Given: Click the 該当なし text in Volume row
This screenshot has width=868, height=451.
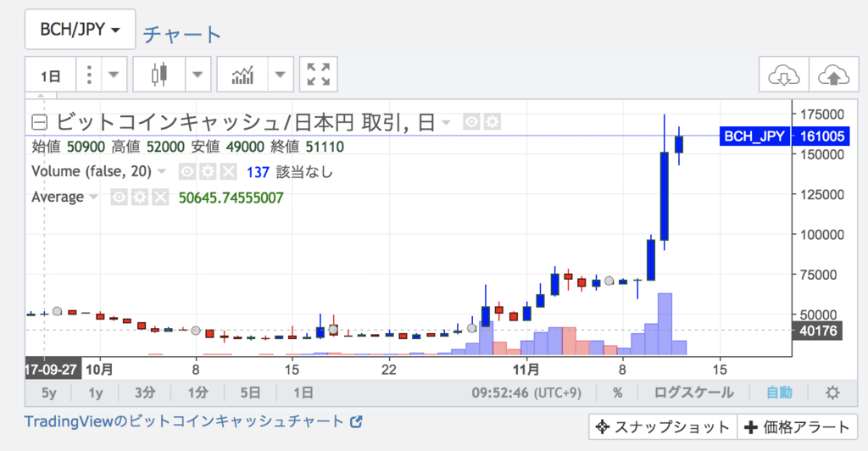Looking at the screenshot, I should (x=304, y=172).
